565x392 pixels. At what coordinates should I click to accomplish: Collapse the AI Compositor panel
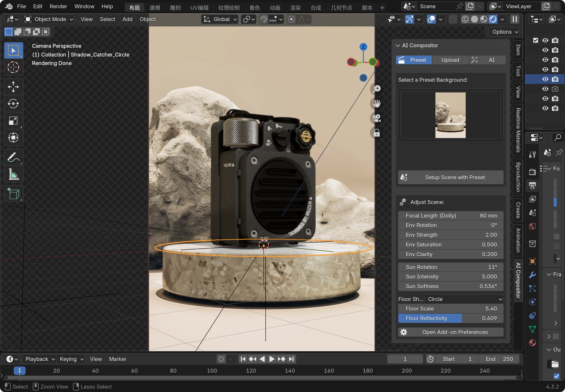(398, 45)
